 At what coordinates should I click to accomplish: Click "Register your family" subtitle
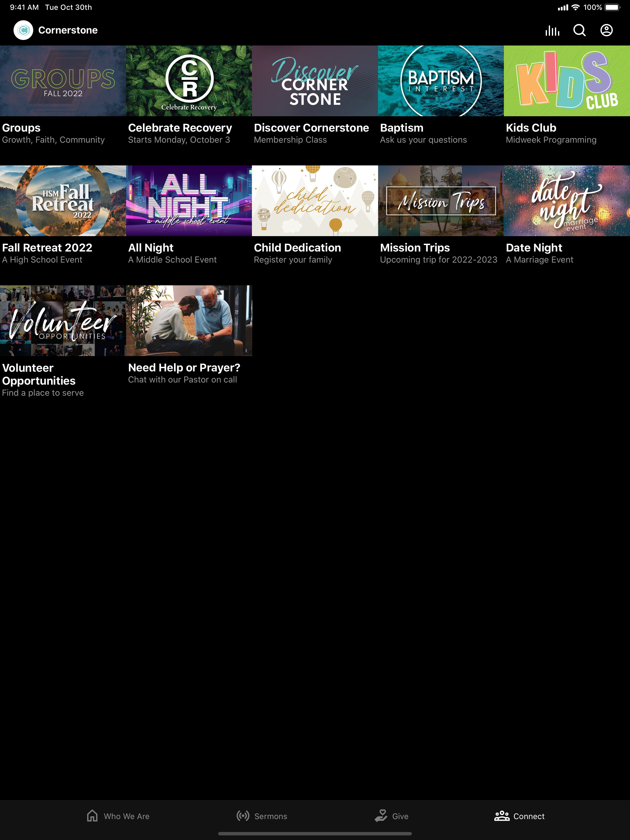click(293, 260)
